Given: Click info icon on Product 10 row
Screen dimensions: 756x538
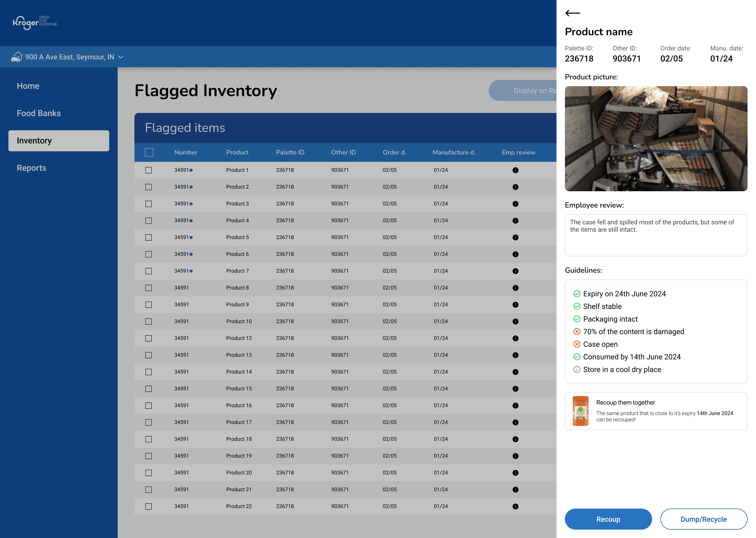Looking at the screenshot, I should [515, 321].
